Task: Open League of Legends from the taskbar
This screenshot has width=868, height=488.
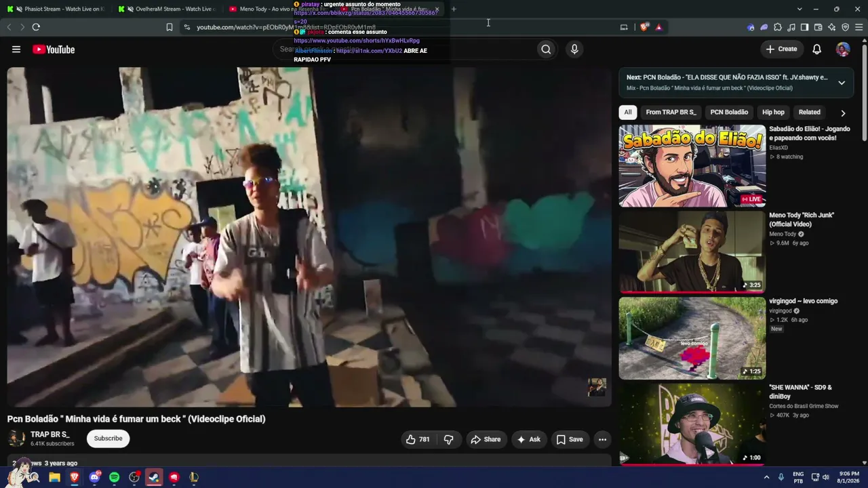Action: pos(194,477)
